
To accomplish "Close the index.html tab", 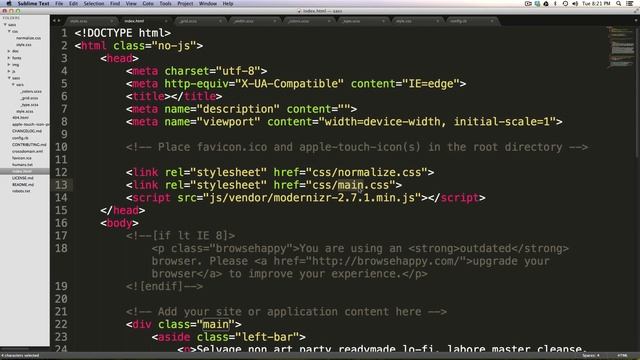I will click(x=166, y=21).
